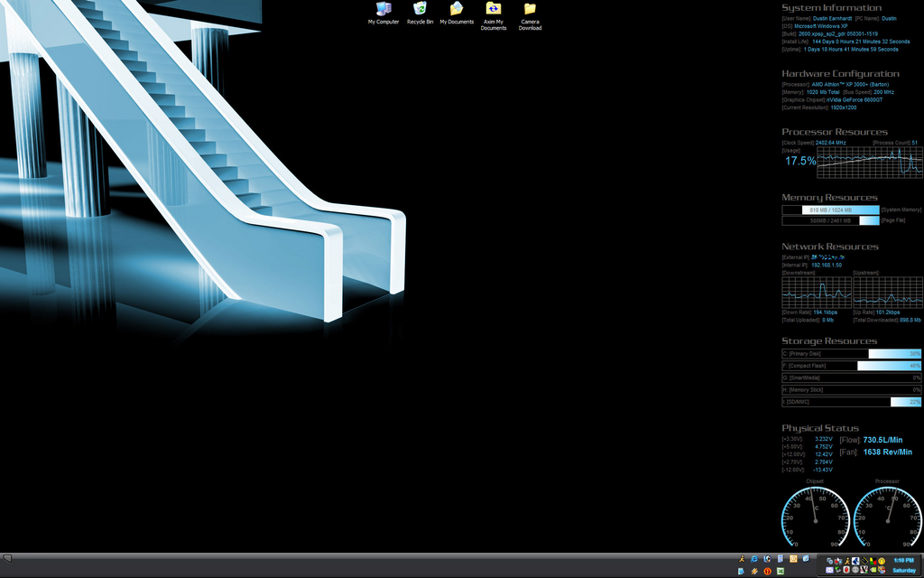The width and height of the screenshot is (924, 578).
Task: Click the System Information heading
Action: (x=831, y=7)
